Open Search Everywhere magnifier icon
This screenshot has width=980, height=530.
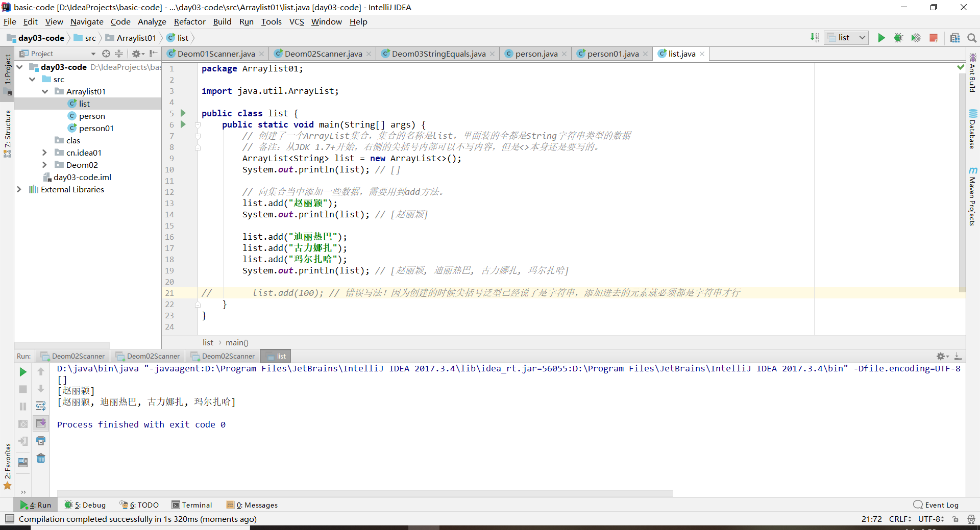pyautogui.click(x=972, y=38)
